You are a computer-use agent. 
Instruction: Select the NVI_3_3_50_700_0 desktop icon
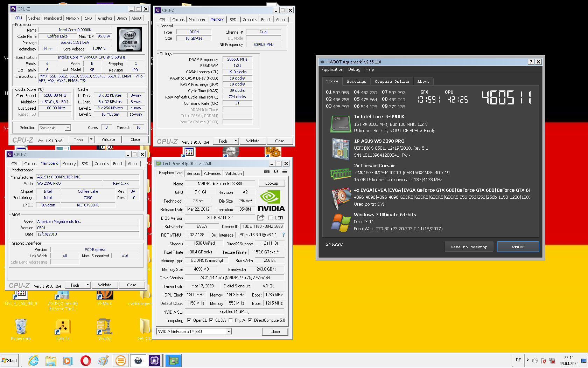(x=21, y=298)
